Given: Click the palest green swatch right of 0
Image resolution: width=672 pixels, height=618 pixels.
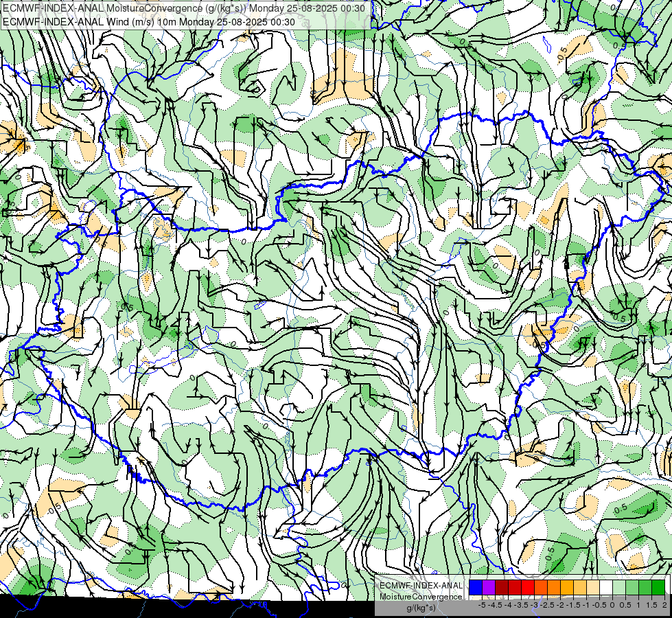Looking at the screenshot, I should tap(619, 587).
